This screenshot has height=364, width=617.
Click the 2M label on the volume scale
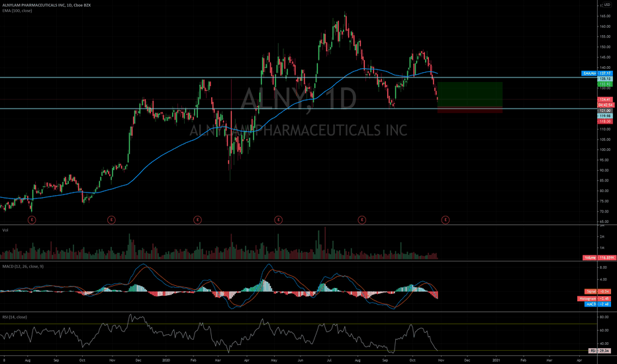point(602,236)
